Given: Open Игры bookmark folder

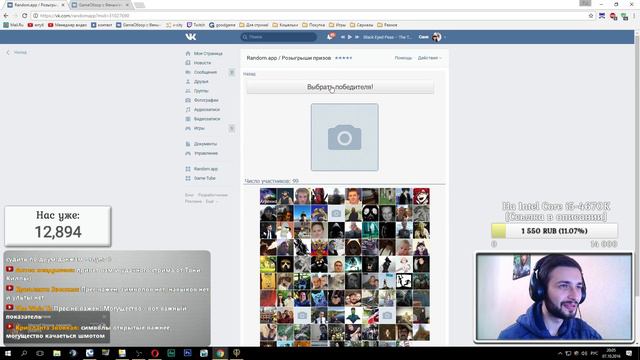Looking at the screenshot, I should pyautogui.click(x=338, y=25).
